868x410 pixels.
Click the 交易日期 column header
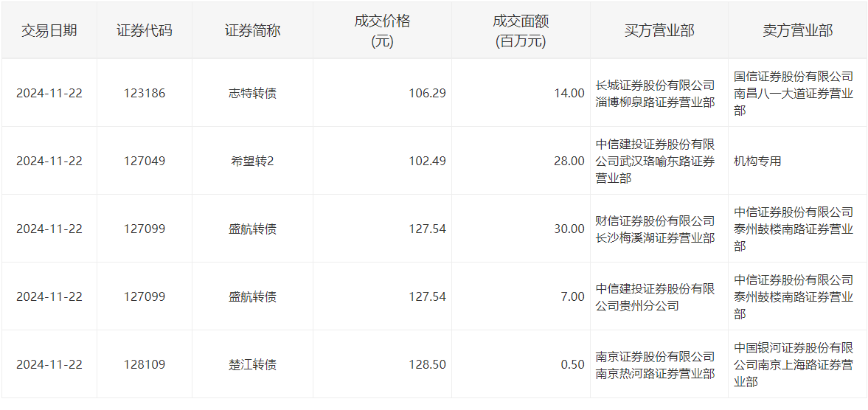tap(49, 30)
